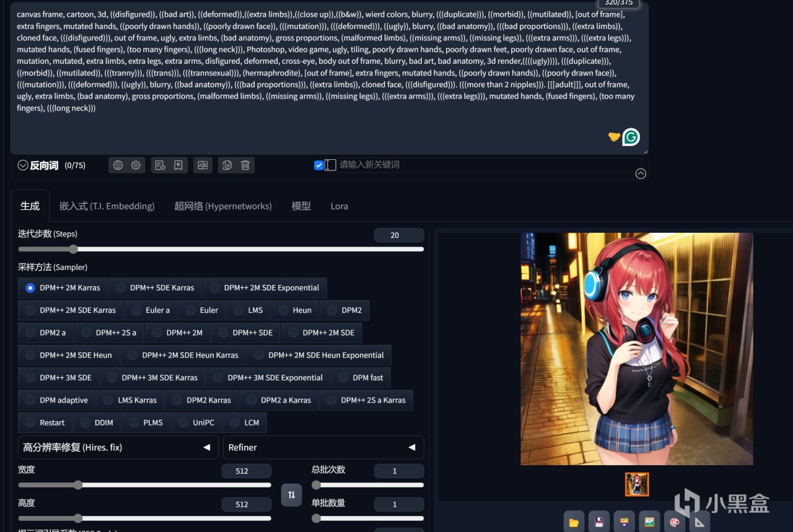Click the zip archive save icon
This screenshot has width=793, height=532.
624,522
